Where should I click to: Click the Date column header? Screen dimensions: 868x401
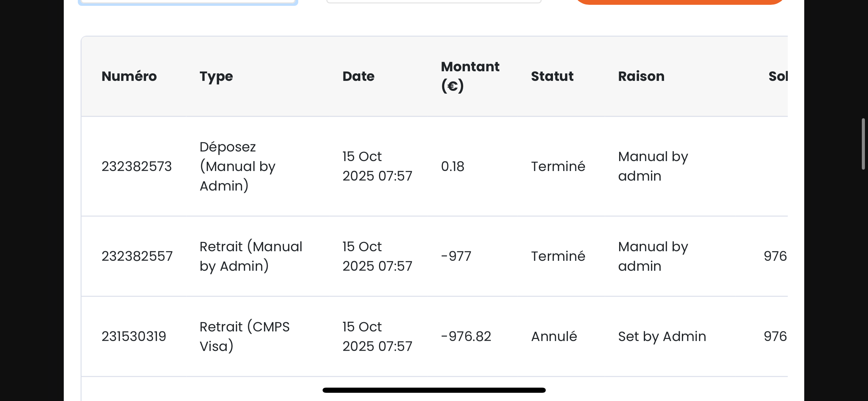point(358,76)
